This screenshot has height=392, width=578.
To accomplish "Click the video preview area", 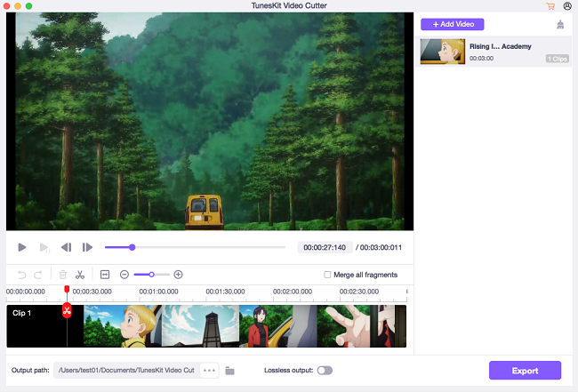I will pos(210,121).
